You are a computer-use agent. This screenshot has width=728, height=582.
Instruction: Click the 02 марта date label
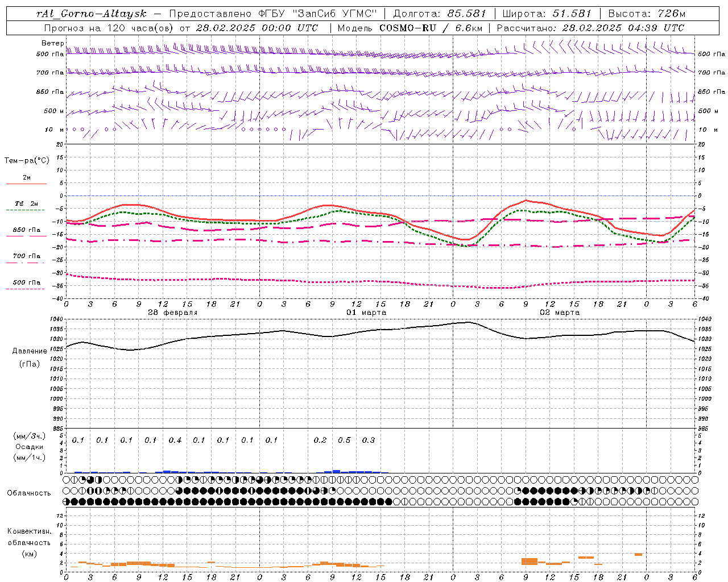pos(560,313)
